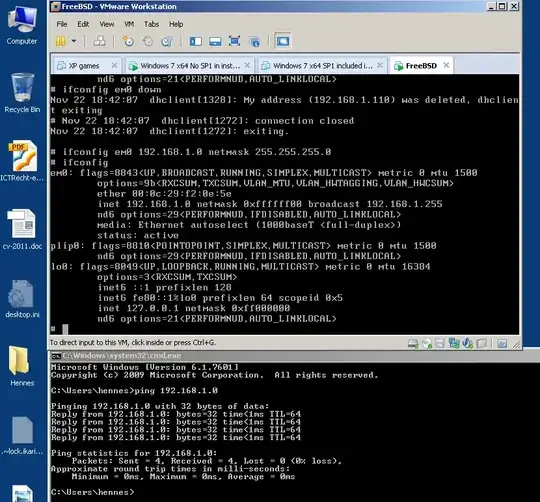Click the 'inet 127.0.0.1 netmask' line

click(x=194, y=308)
